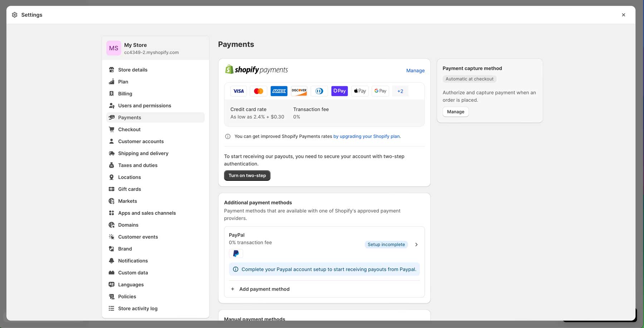Open the upgrading your Shopify plan link
Image resolution: width=644 pixels, height=328 pixels.
point(366,136)
